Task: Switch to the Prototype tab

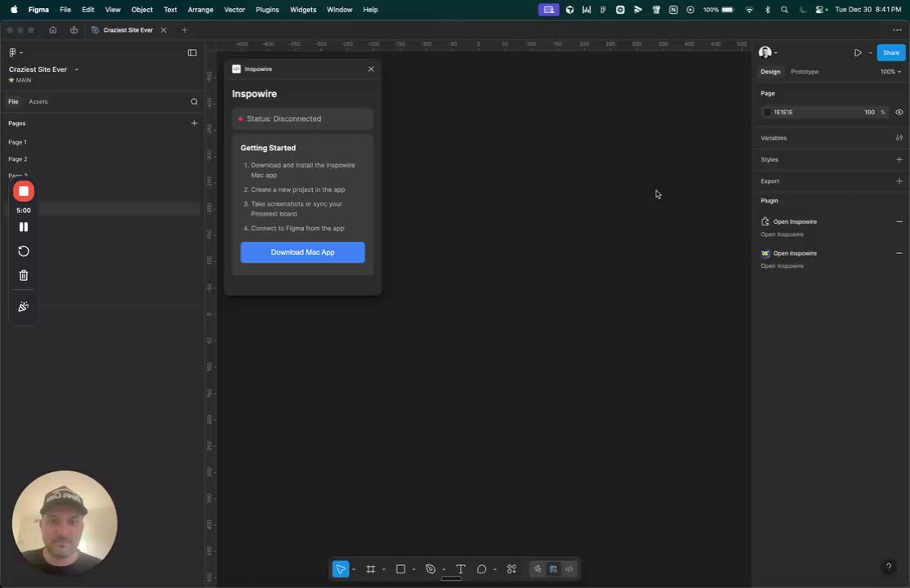Action: 805,72
